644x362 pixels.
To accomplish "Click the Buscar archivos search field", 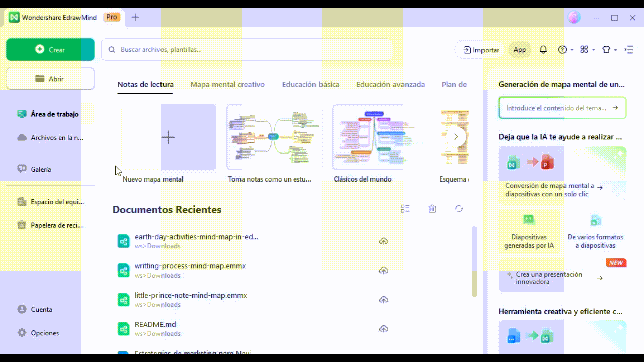I will point(247,50).
